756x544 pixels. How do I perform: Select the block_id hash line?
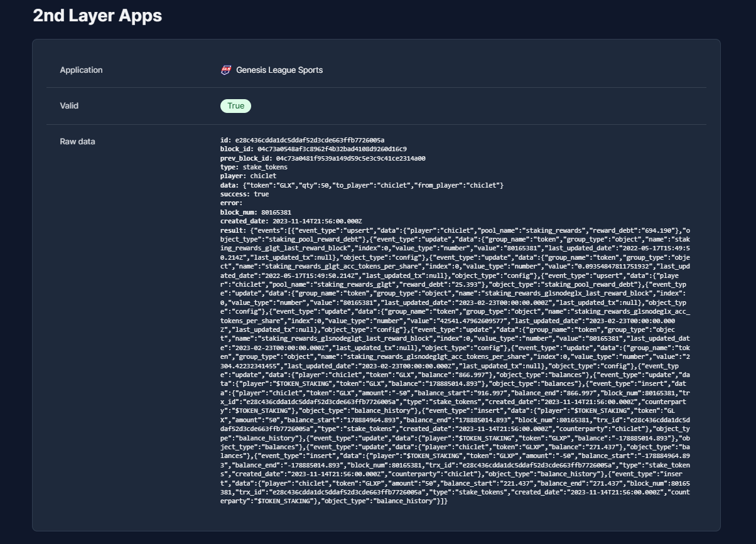(x=313, y=149)
